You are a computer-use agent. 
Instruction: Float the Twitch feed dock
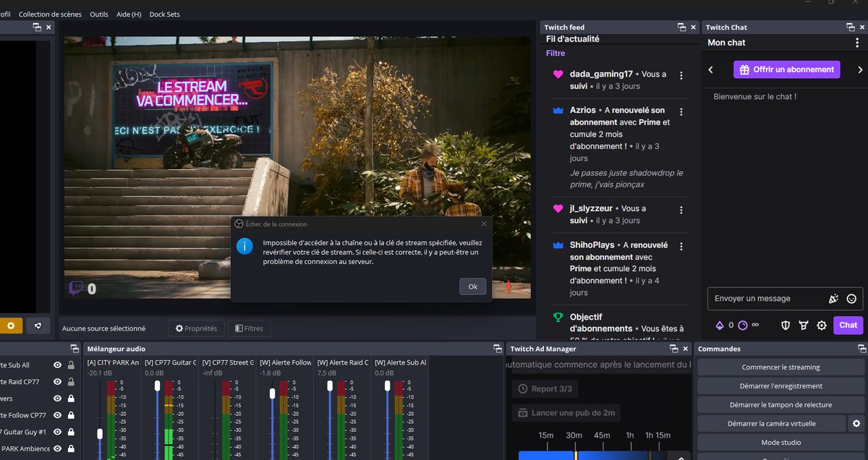click(681, 27)
